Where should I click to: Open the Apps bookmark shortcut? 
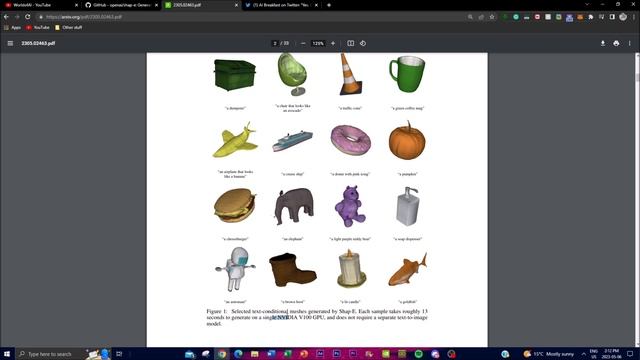pos(12,27)
